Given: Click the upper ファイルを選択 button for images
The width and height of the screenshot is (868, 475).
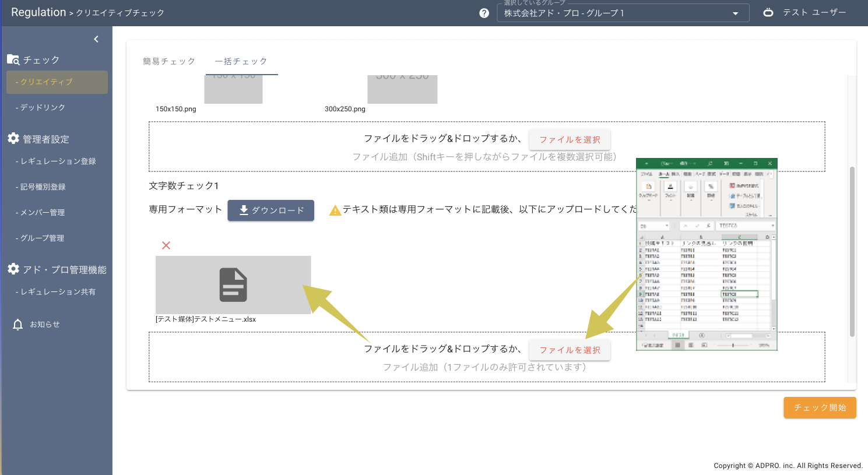Looking at the screenshot, I should tap(570, 140).
